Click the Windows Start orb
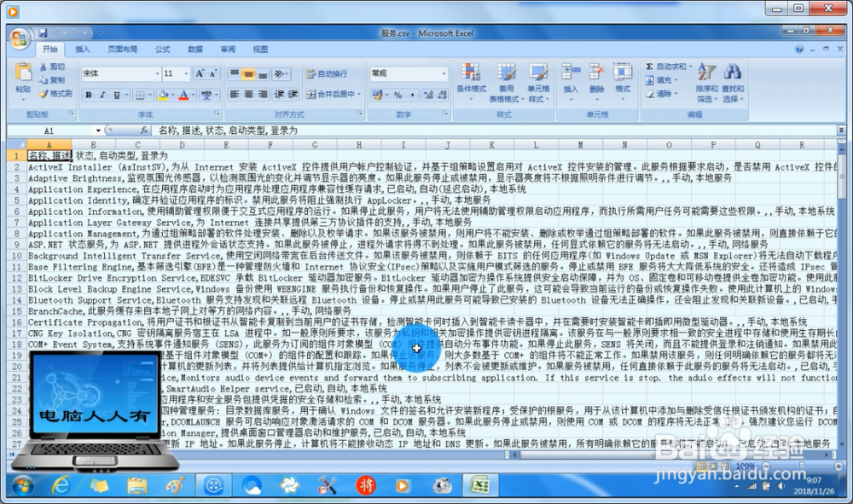The height and width of the screenshot is (504, 853). click(x=22, y=485)
